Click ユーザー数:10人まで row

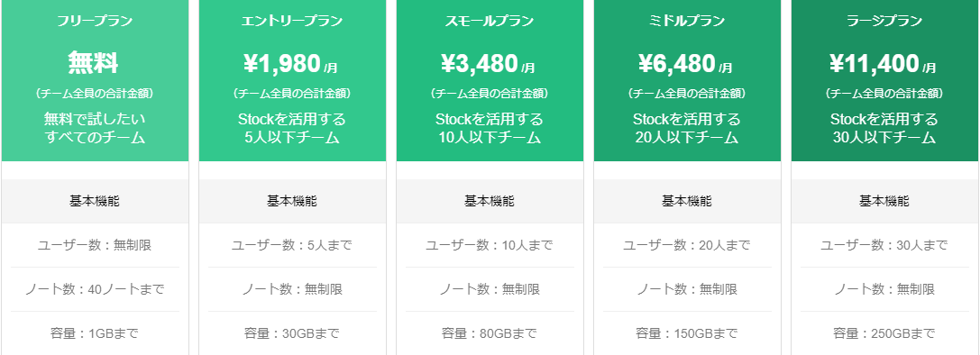[490, 245]
